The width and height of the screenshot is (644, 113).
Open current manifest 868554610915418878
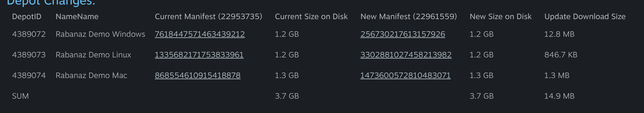click(x=197, y=75)
